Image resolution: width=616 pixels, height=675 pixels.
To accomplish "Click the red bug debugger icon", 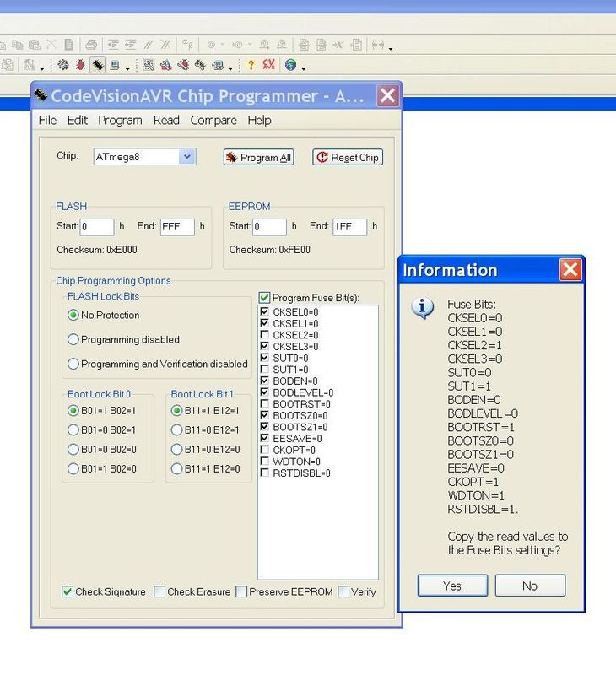I will [80, 65].
